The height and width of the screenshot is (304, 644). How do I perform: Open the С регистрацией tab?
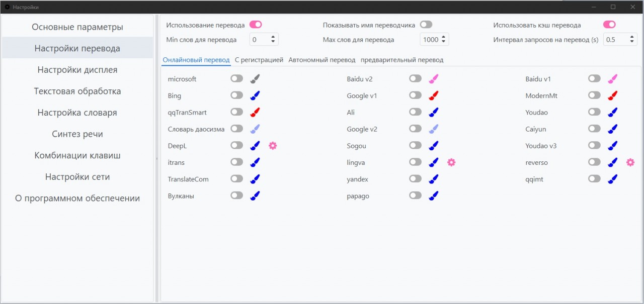259,60
